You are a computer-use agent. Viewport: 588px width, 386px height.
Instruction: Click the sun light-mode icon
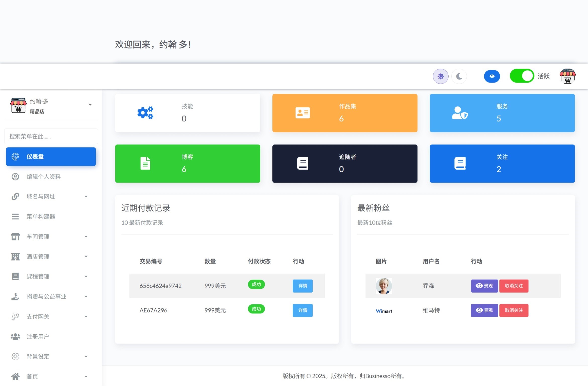[440, 76]
